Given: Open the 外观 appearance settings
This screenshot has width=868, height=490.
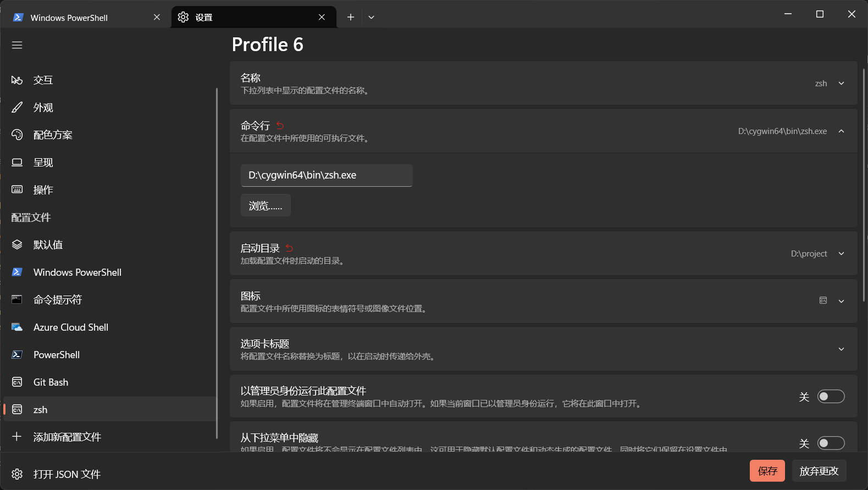Looking at the screenshot, I should point(110,108).
